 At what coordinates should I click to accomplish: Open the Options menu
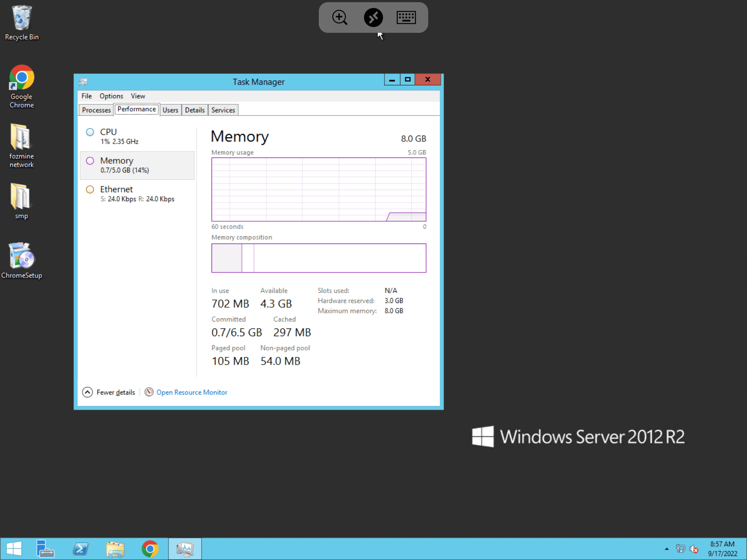[111, 96]
